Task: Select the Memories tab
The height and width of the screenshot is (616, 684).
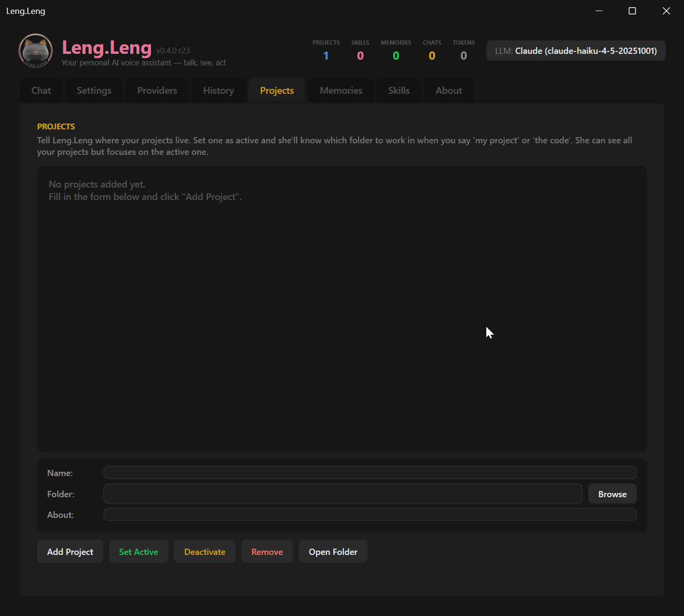Action: [341, 90]
